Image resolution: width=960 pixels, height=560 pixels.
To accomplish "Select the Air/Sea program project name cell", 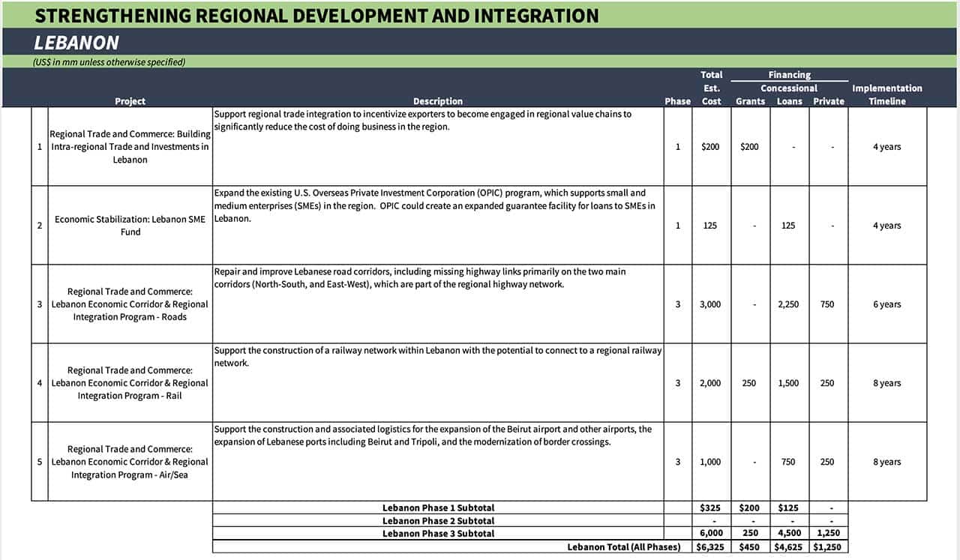I will point(130,462).
